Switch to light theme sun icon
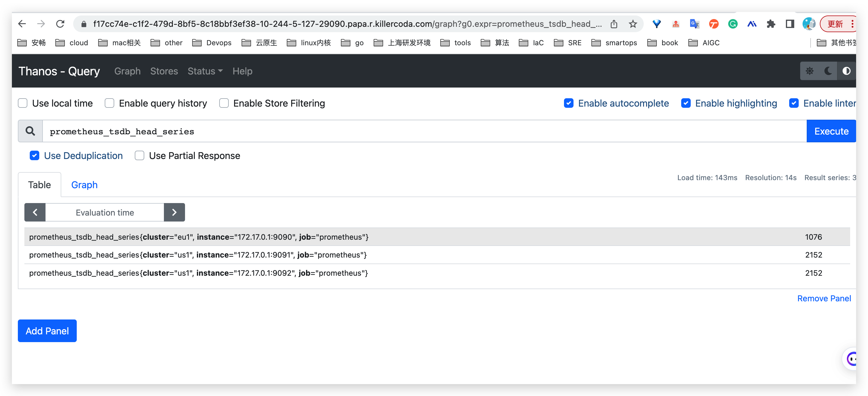Viewport: 868px width, 396px height. click(809, 71)
